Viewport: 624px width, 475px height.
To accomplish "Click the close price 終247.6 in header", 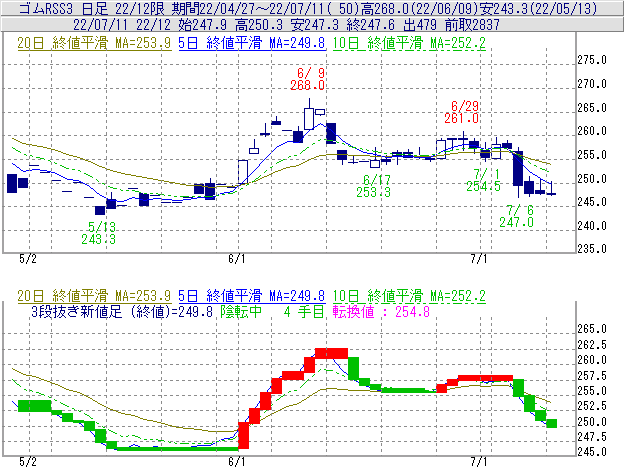I will tap(371, 25).
